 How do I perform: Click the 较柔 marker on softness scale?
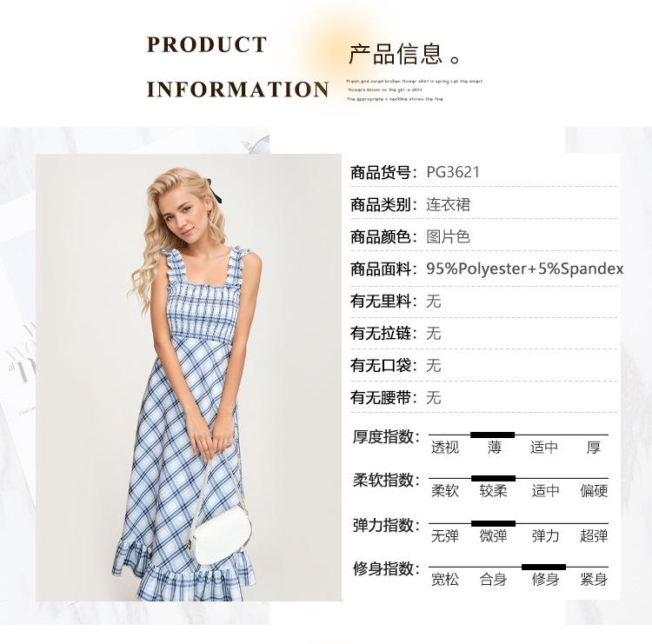tap(493, 479)
